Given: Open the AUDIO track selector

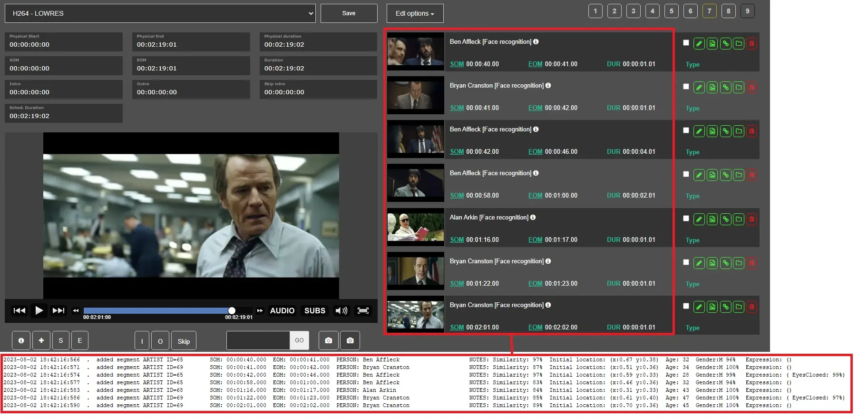Looking at the screenshot, I should (282, 311).
